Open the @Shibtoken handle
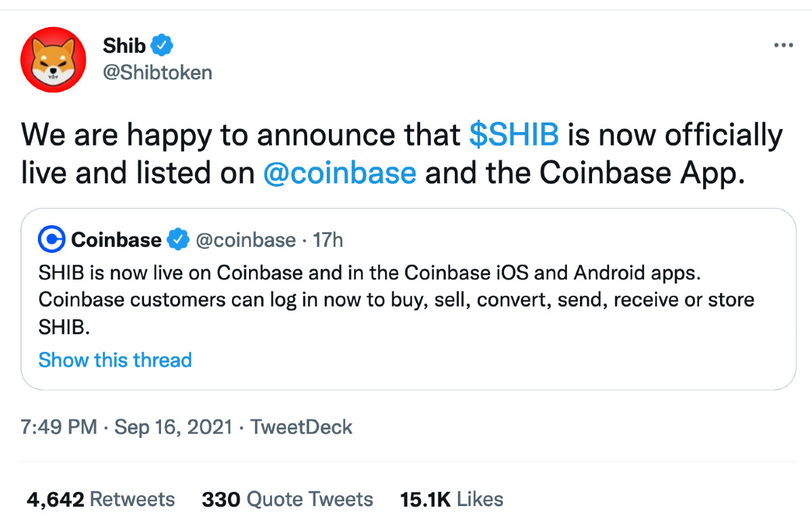 157,72
